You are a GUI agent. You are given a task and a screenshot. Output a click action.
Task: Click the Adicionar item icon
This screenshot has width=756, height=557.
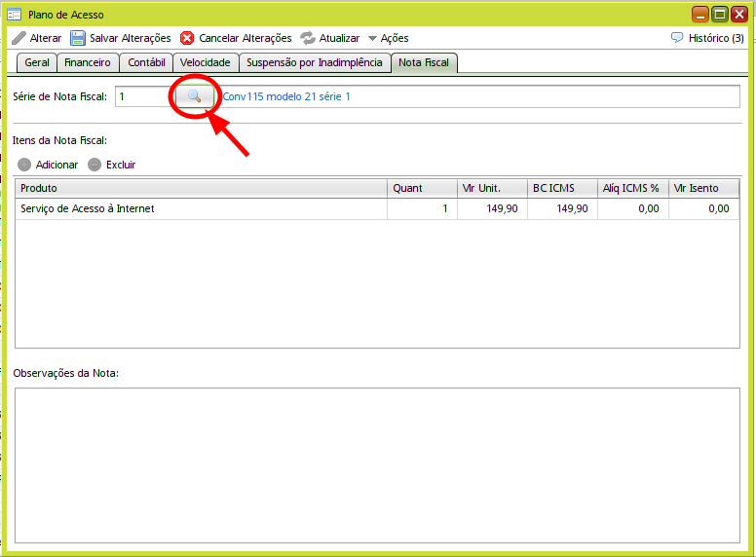click(24, 165)
